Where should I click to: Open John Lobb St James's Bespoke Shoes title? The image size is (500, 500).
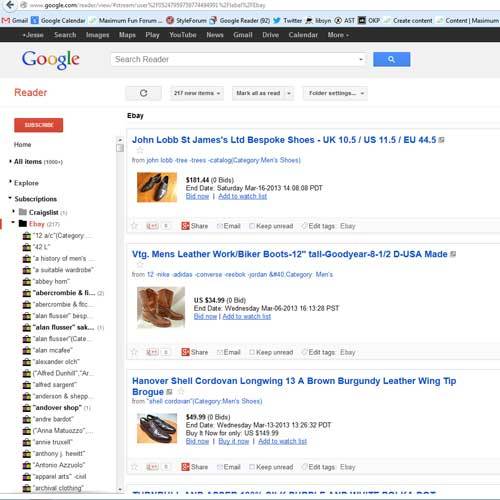pyautogui.click(x=284, y=140)
